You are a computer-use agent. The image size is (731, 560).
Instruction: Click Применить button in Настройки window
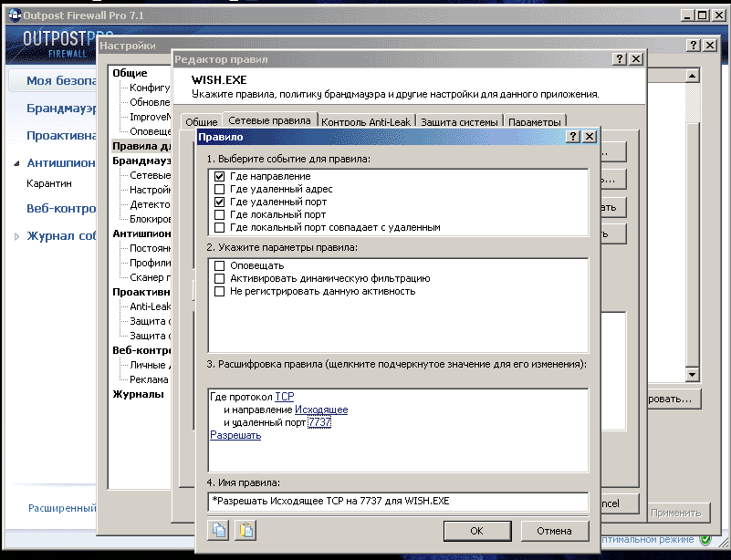[x=676, y=513]
